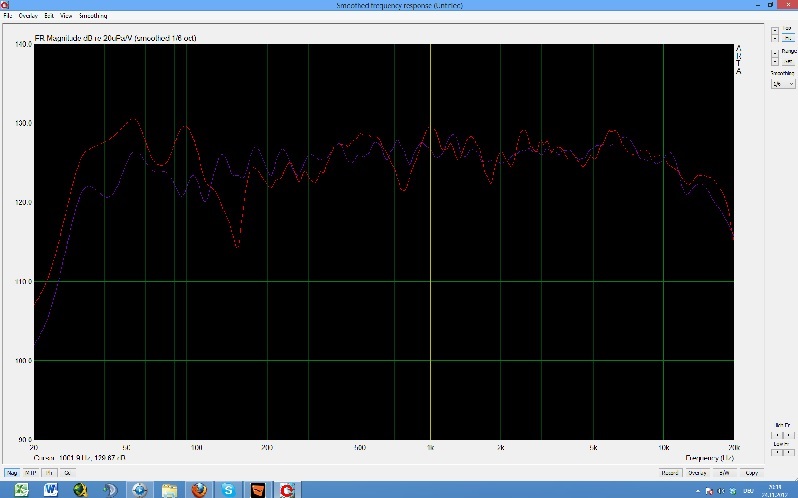Viewport: 798px width, 498px height.
Task: Open Word from the taskbar
Action: pyautogui.click(x=50, y=489)
